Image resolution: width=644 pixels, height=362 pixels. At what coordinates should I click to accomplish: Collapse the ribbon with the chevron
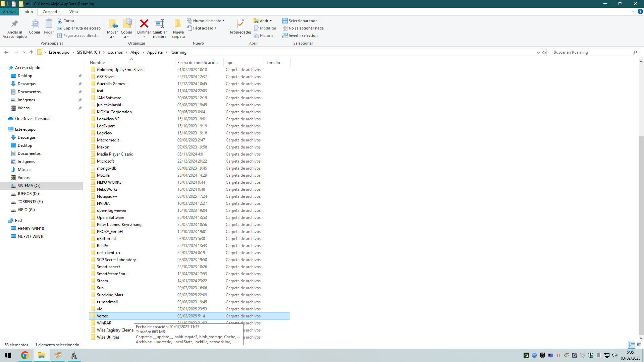(633, 11)
